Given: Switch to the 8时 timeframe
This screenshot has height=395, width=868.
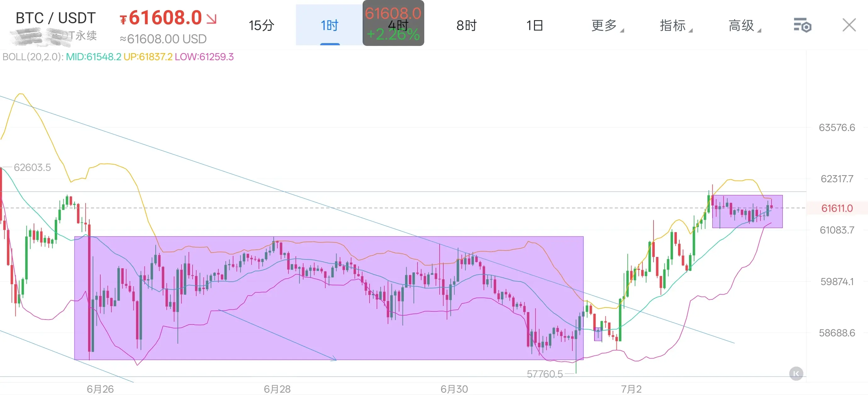Looking at the screenshot, I should tap(466, 25).
